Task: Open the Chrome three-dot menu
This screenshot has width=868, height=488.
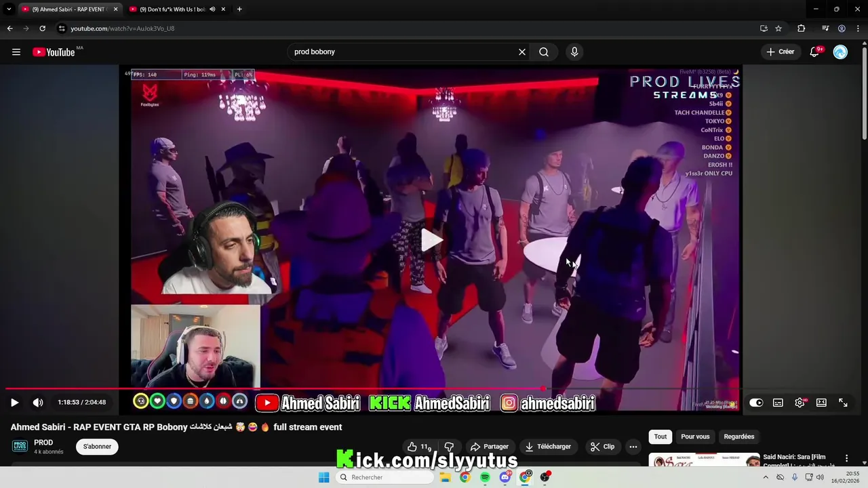Action: (x=858, y=28)
